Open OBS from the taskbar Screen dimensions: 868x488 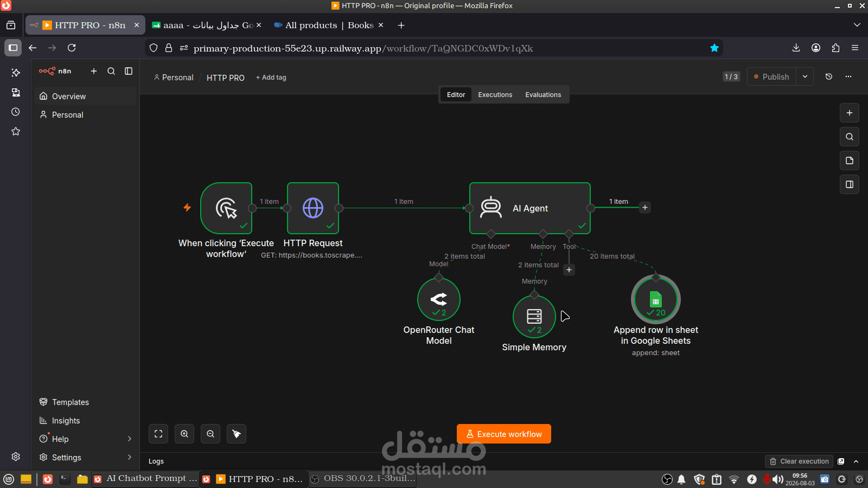[363, 479]
